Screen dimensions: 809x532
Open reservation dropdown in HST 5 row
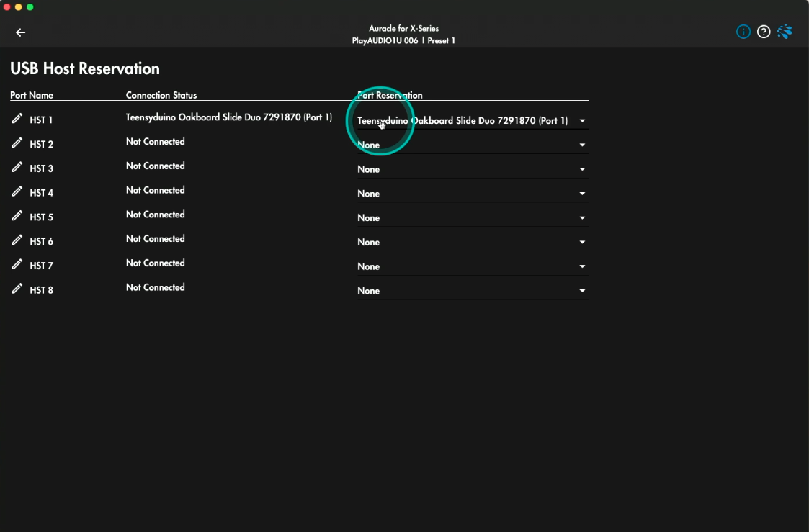[x=473, y=217]
